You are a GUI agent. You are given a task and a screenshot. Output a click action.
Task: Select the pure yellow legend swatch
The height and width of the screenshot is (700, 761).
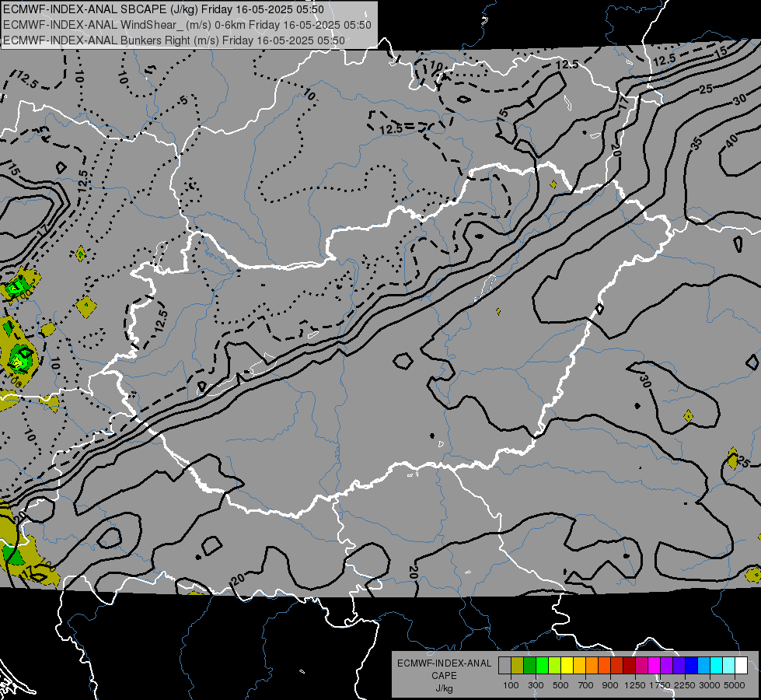tap(567, 666)
